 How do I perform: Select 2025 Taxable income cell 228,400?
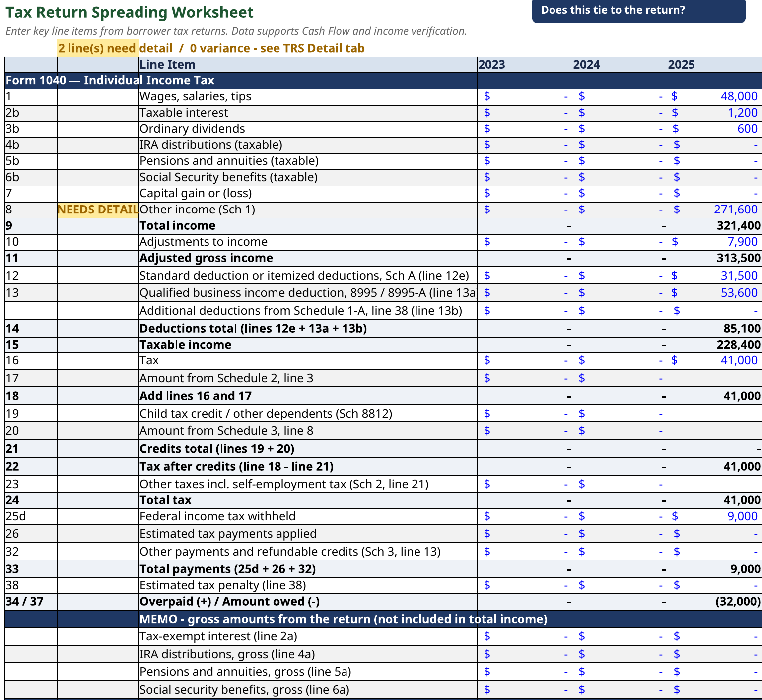coord(714,345)
